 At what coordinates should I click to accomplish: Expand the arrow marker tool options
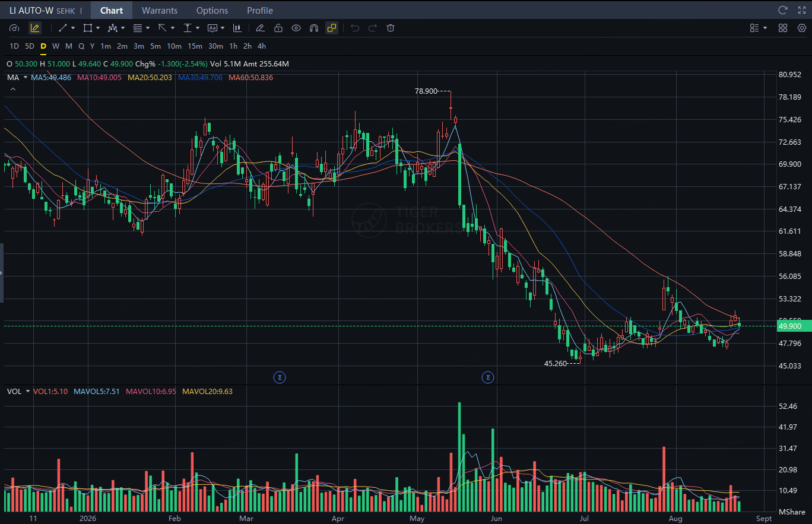tap(173, 28)
